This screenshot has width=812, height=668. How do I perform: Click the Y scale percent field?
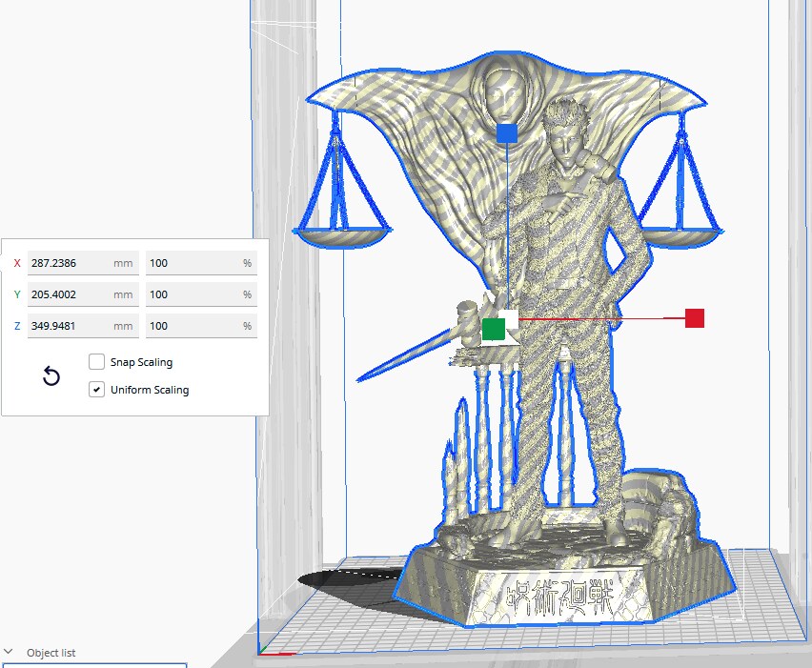[x=201, y=294]
